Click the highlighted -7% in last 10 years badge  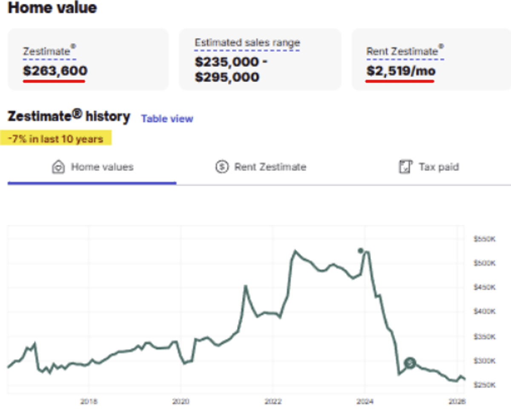click(x=56, y=138)
